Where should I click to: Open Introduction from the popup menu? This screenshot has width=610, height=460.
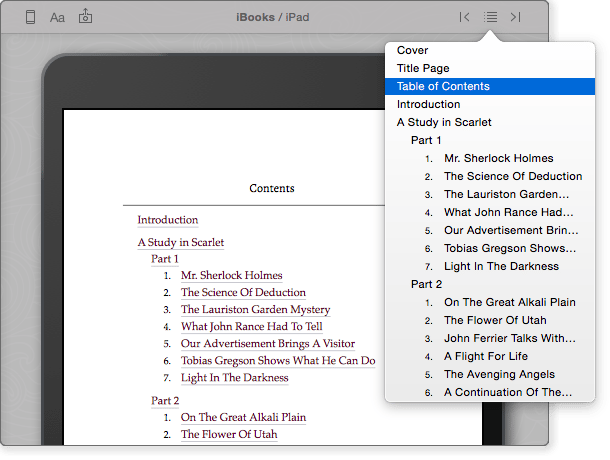[x=490, y=104]
